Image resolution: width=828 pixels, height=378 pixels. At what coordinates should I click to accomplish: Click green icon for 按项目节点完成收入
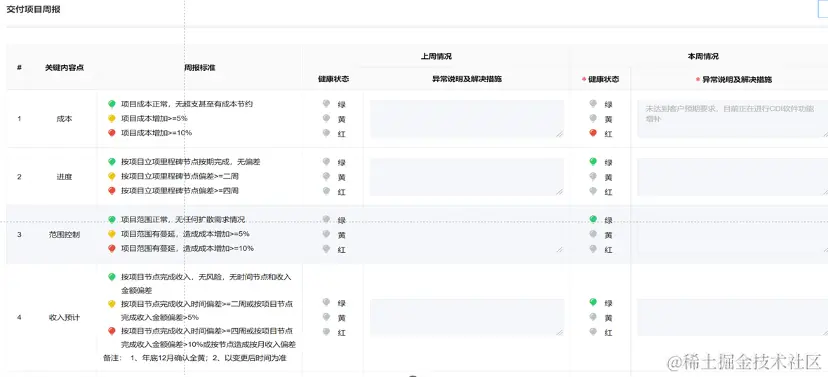click(111, 277)
